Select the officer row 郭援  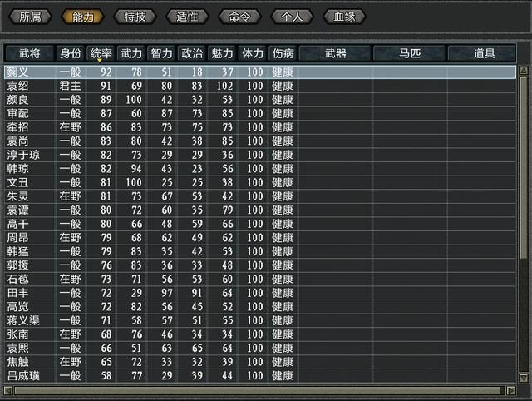[260, 265]
